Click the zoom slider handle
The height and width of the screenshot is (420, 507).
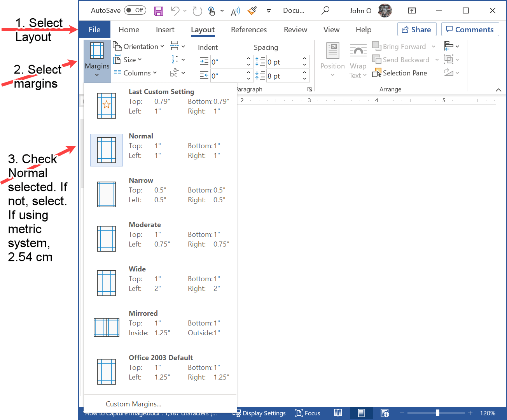point(438,413)
